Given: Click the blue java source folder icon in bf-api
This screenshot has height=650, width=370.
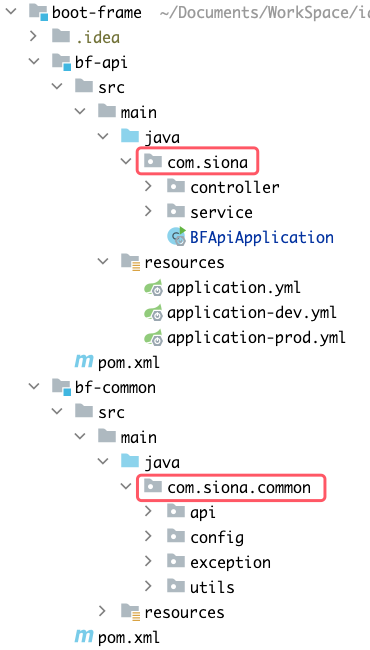Looking at the screenshot, I should [130, 136].
